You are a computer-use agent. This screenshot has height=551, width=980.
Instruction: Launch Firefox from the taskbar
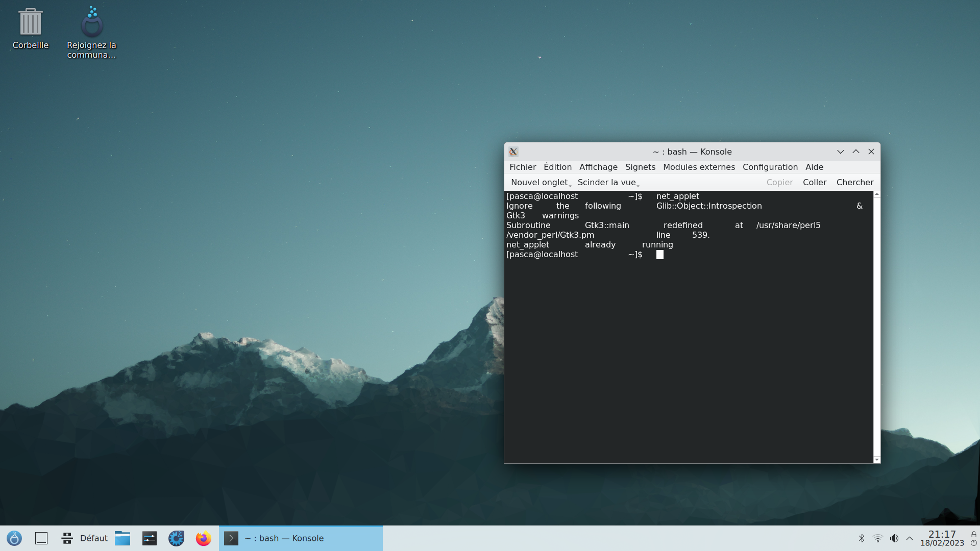pos(204,538)
